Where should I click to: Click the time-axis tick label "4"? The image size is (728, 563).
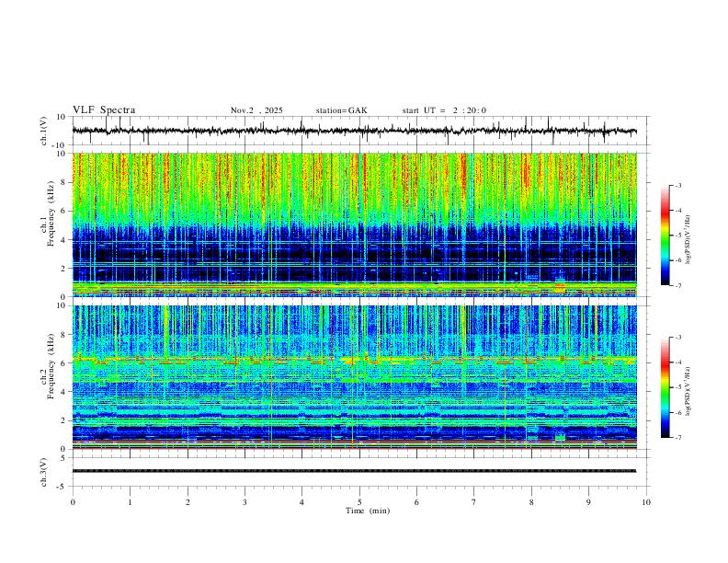[301, 502]
